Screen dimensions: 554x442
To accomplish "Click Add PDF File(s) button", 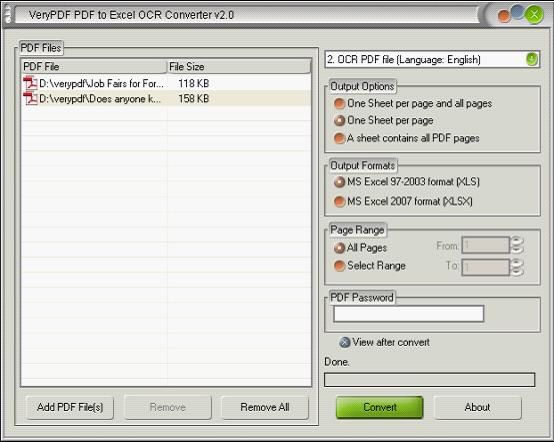I will (x=70, y=407).
